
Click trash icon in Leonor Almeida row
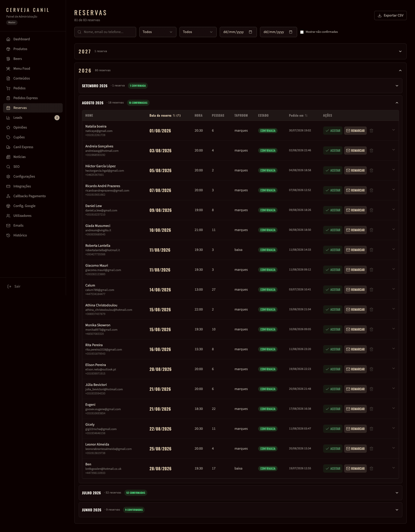(371, 449)
